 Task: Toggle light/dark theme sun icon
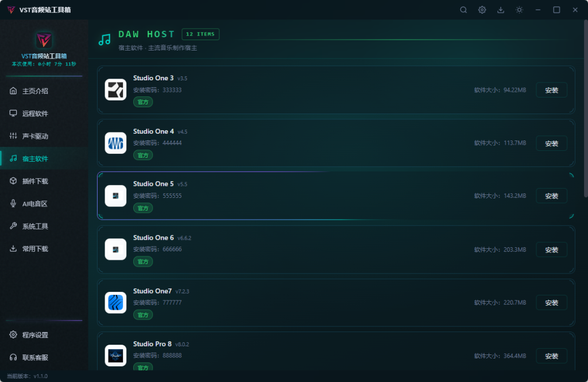pos(519,10)
